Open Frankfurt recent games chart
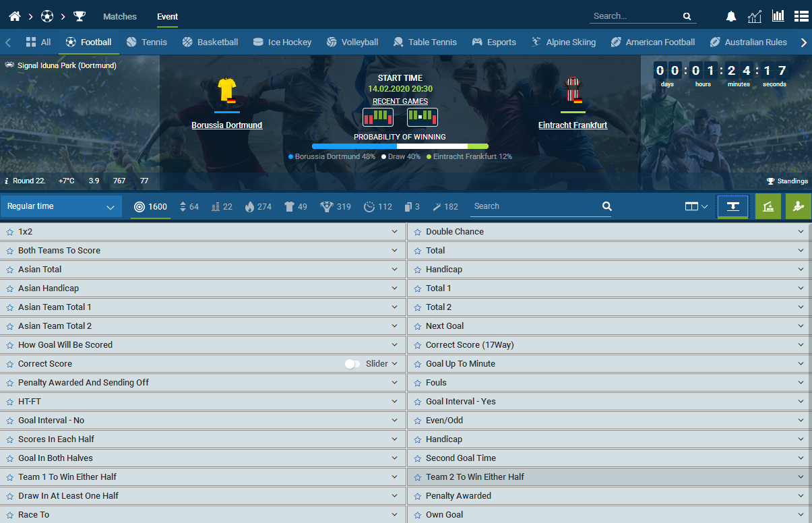This screenshot has width=812, height=523. [423, 117]
